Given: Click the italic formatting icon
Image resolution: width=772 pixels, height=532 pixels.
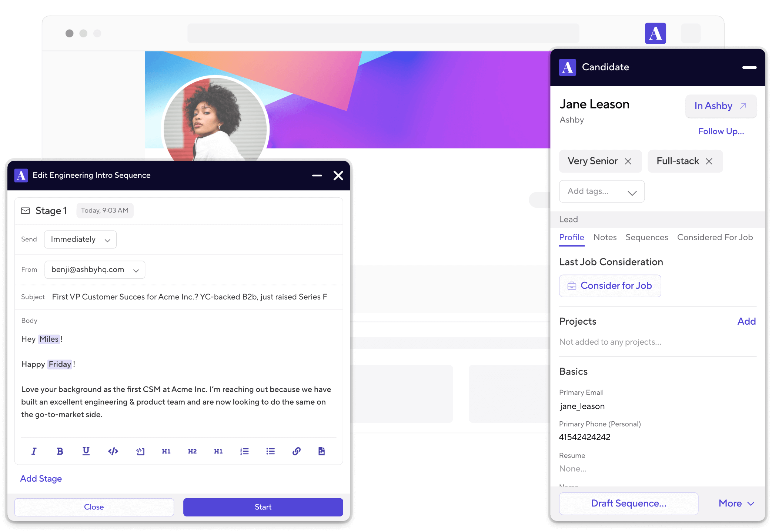Looking at the screenshot, I should point(33,451).
